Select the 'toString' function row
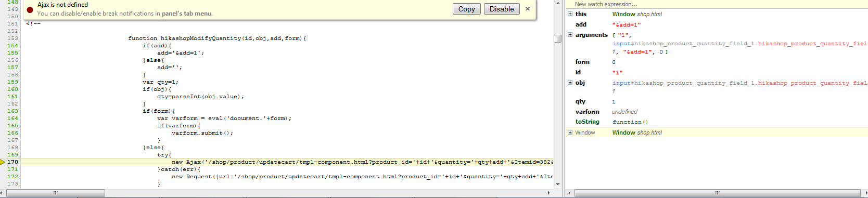This screenshot has width=868, height=198. coord(717,122)
